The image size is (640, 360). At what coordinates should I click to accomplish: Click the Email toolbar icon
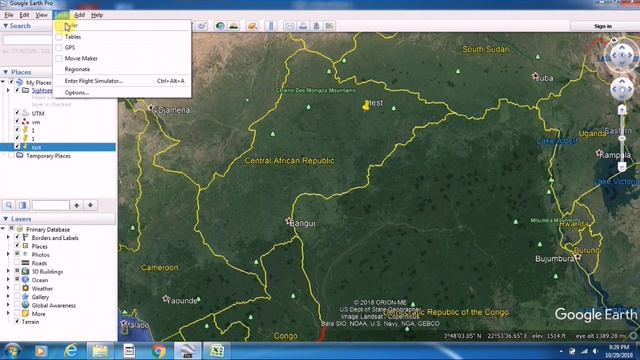click(x=289, y=26)
